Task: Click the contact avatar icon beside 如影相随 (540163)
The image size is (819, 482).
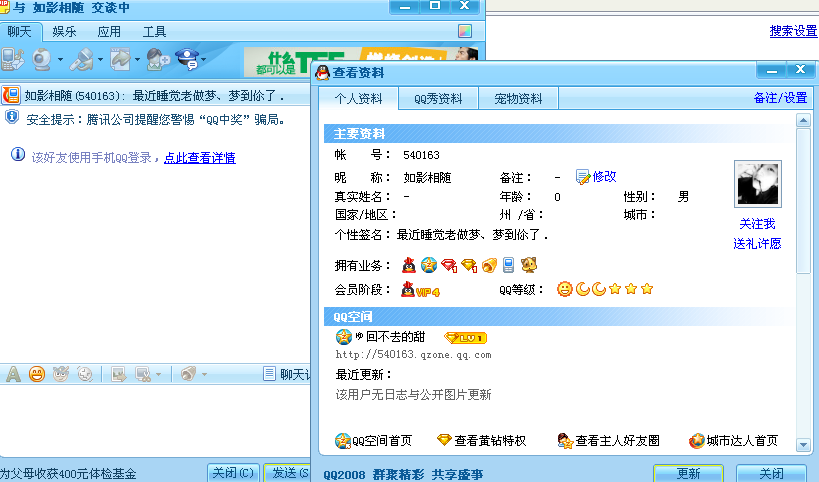Action: (x=11, y=96)
